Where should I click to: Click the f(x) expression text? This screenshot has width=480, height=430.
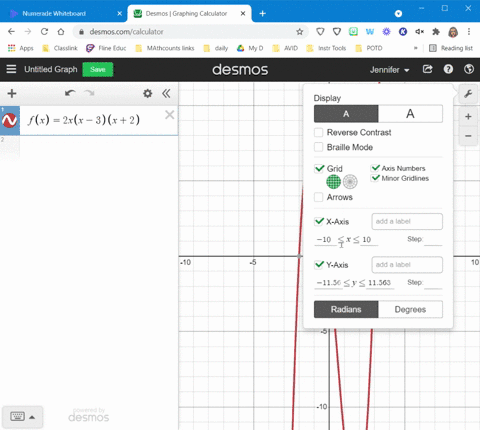click(x=84, y=120)
